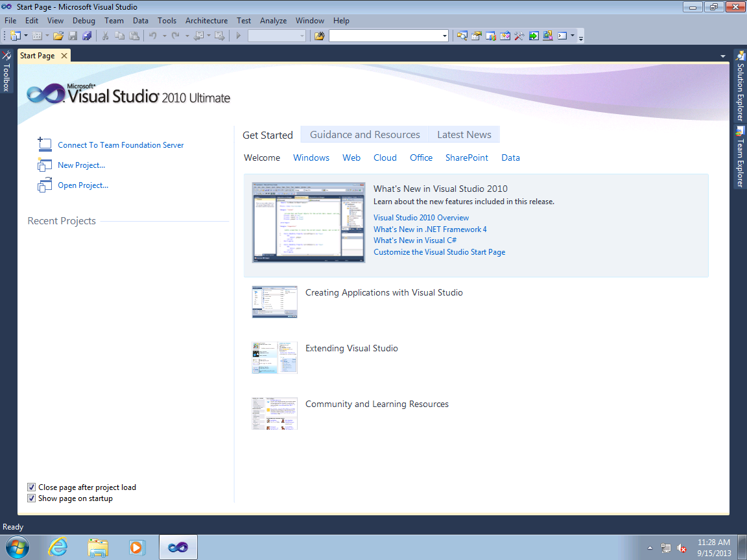Click Creating Applications with Visual Studio thumbnail
This screenshot has height=560, width=747.
tap(274, 302)
